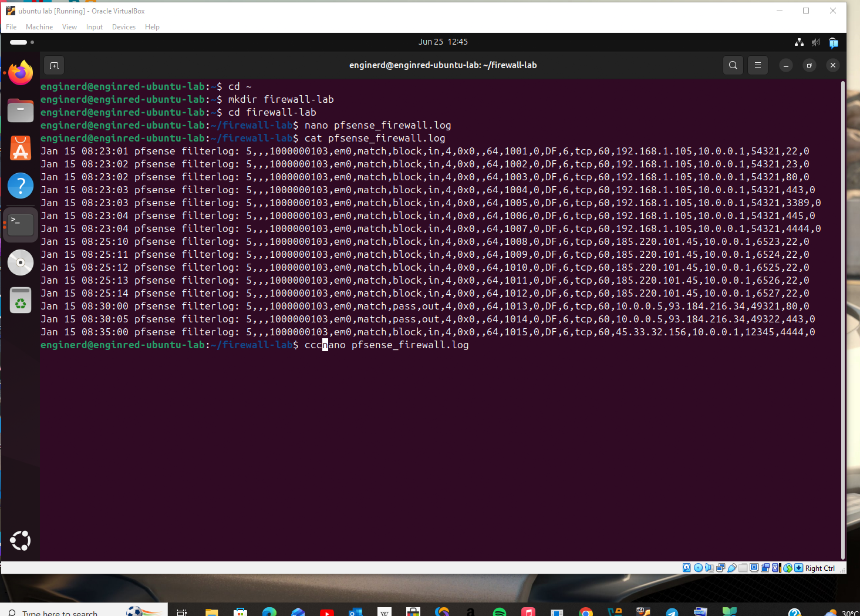The image size is (860, 616).
Task: Open the VirtualBox View menu
Action: [69, 27]
